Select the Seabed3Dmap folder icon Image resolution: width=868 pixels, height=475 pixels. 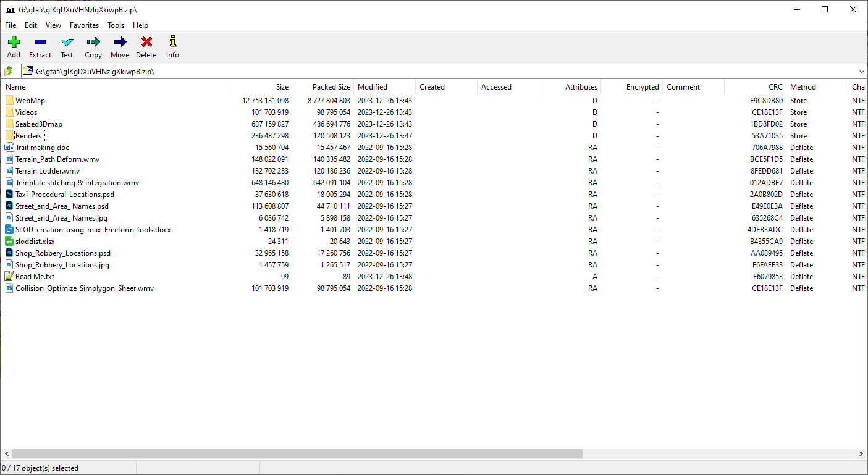(x=9, y=124)
